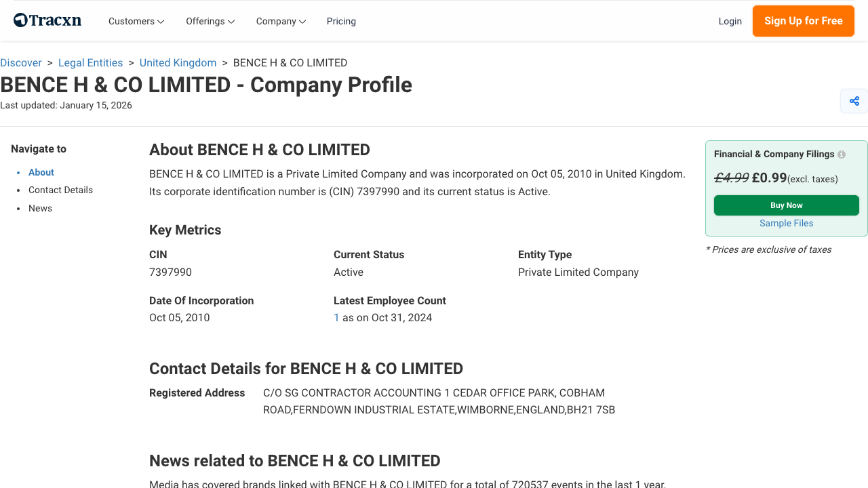Click the Discover breadcrumb link
Screen dimensions: 868x488
click(21, 62)
